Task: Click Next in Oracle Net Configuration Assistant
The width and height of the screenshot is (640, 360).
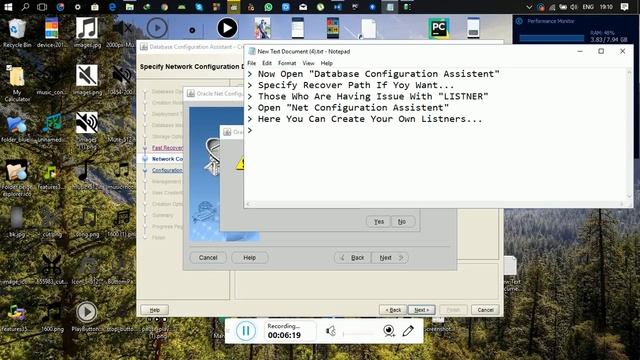Action: (390, 258)
